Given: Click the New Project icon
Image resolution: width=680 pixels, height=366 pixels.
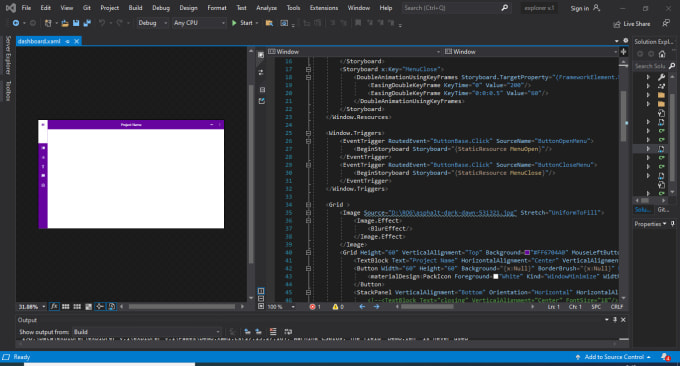Looking at the screenshot, I should click(48, 23).
